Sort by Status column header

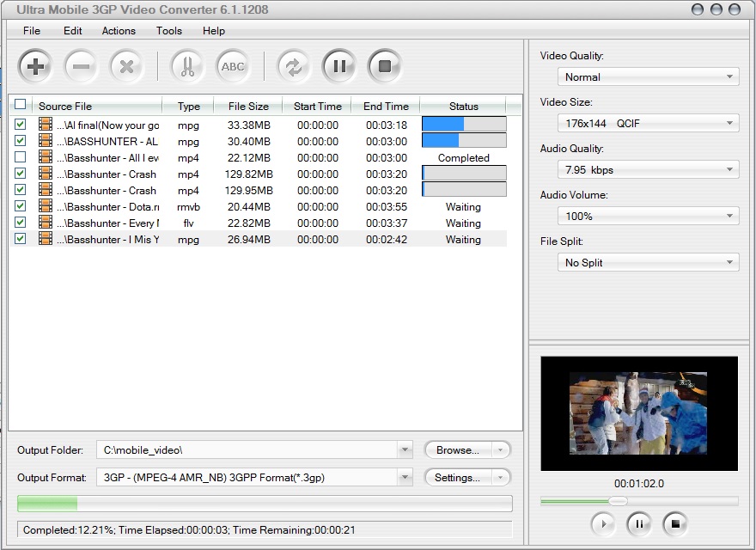coord(463,107)
